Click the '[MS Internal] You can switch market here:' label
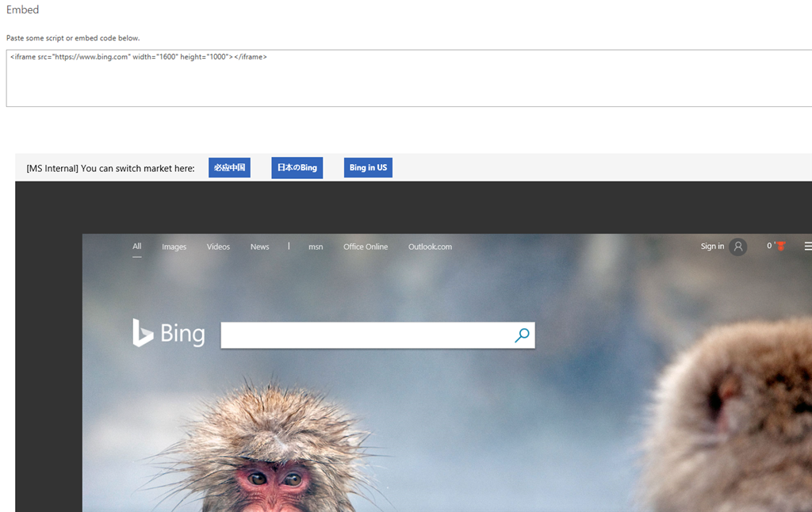The image size is (812, 512). (110, 168)
